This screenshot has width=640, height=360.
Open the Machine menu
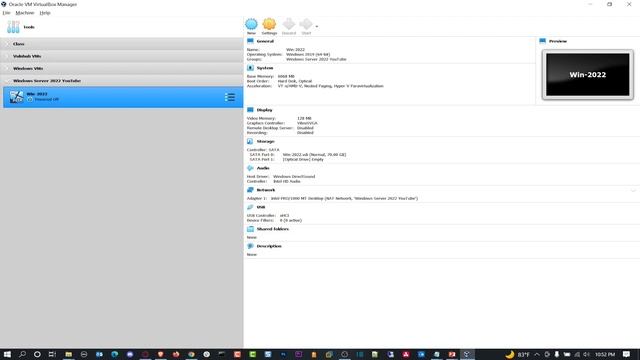tap(25, 13)
